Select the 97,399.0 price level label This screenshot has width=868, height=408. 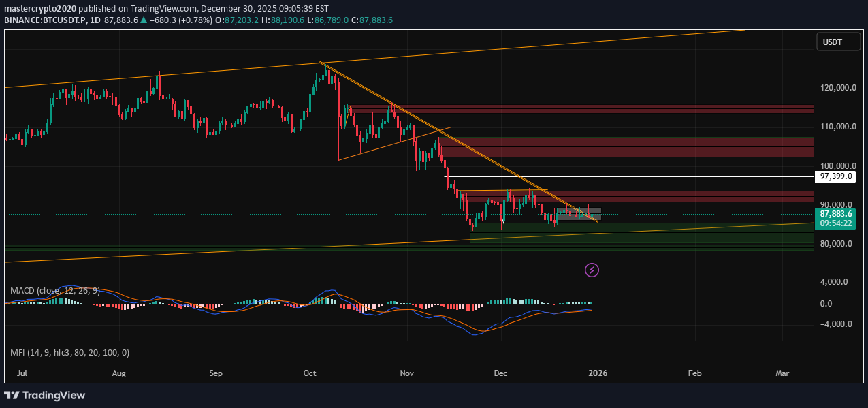point(835,176)
